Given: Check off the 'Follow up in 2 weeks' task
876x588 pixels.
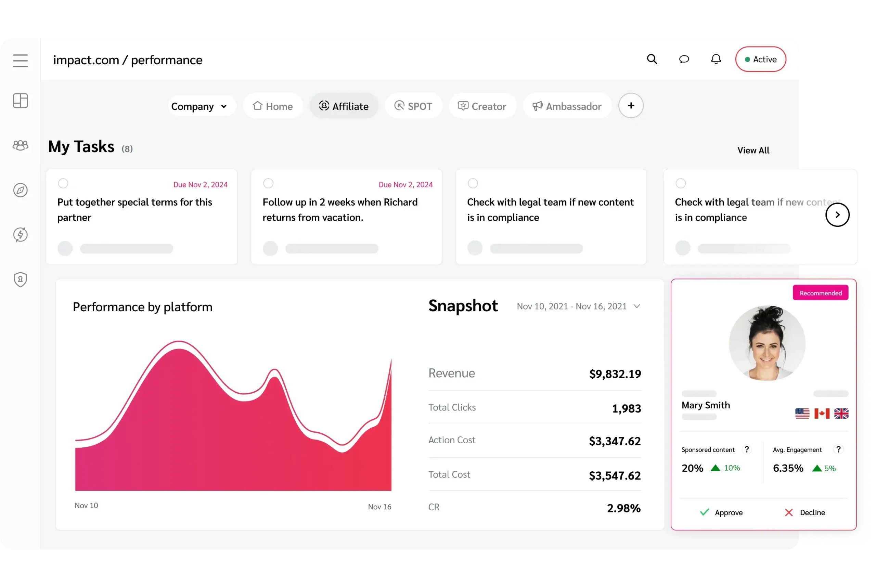Looking at the screenshot, I should (x=268, y=183).
